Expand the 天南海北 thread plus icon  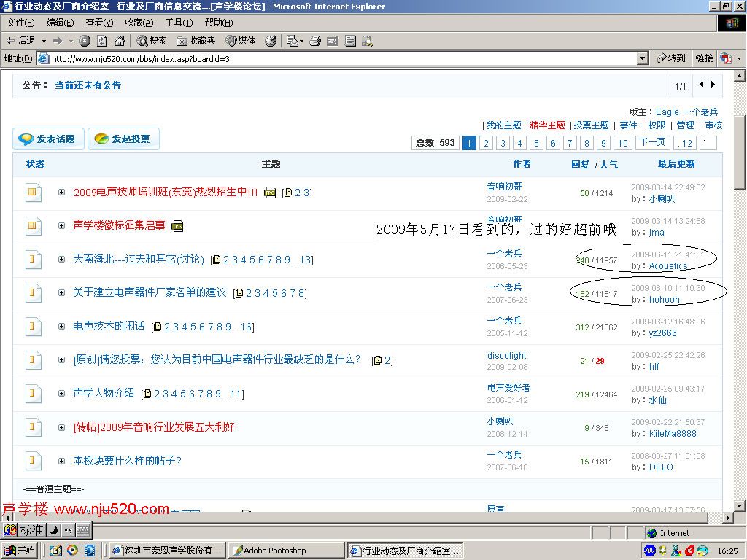62,260
